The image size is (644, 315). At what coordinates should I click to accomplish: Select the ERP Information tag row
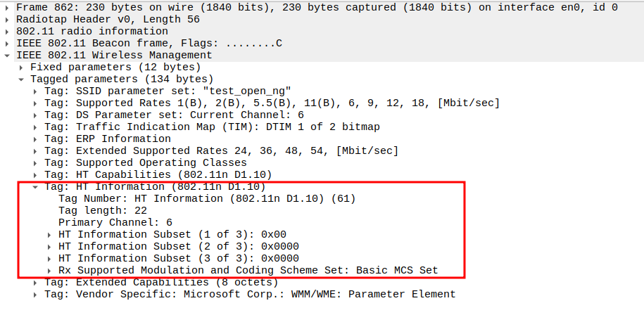click(x=107, y=139)
